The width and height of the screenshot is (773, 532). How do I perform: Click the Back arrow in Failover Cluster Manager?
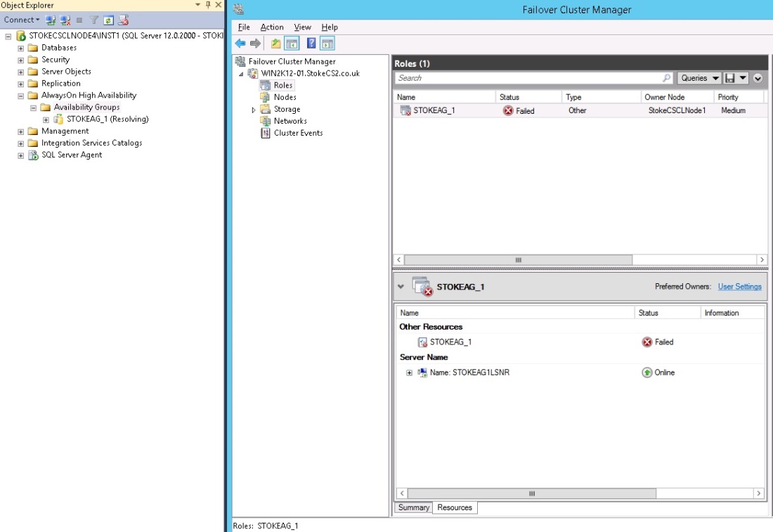click(x=240, y=44)
